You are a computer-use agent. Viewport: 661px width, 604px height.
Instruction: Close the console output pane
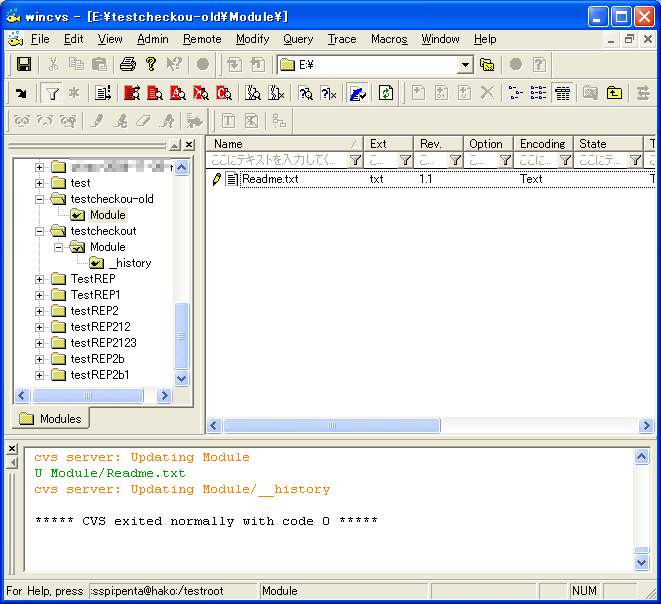tap(12, 448)
